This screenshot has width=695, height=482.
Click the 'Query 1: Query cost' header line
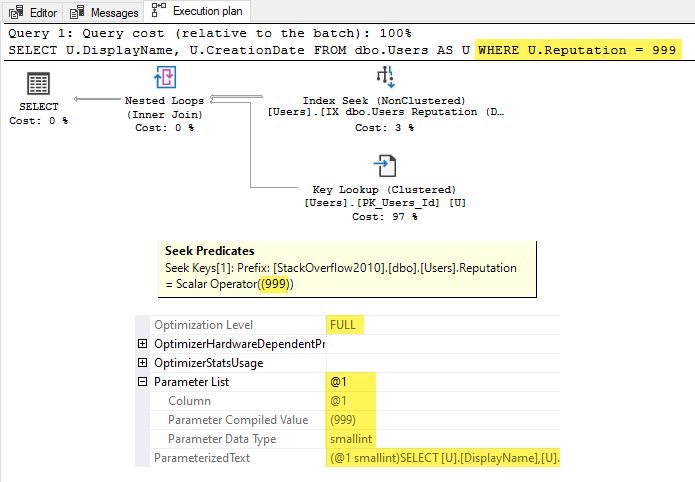(210, 33)
